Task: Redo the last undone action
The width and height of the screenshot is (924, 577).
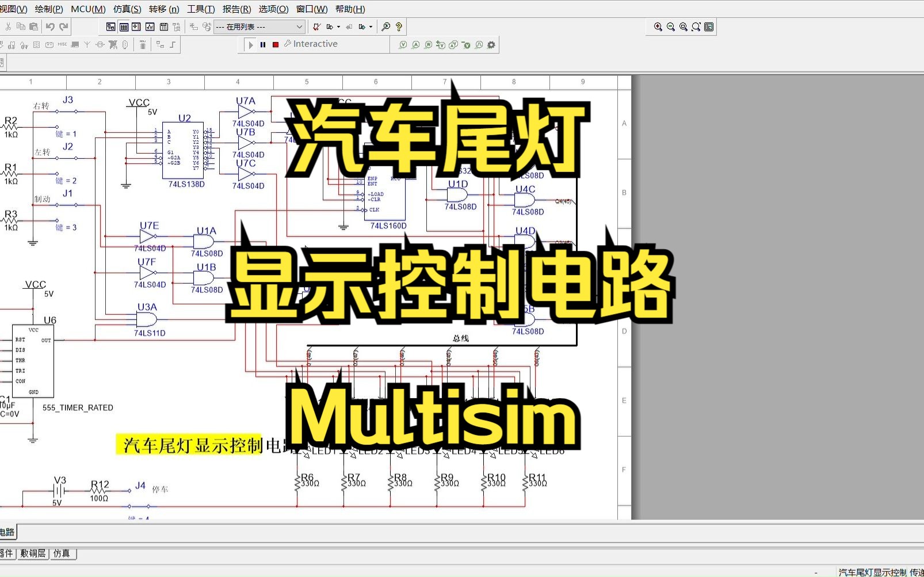Action: [63, 26]
